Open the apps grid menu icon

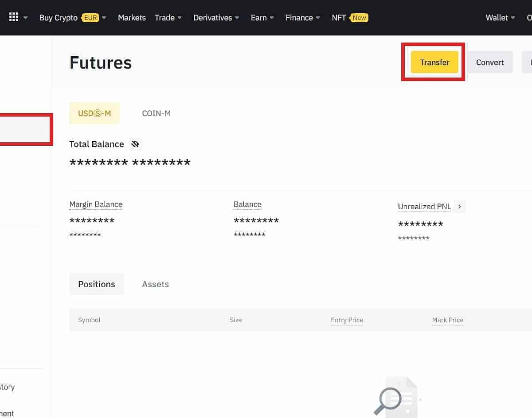[14, 17]
